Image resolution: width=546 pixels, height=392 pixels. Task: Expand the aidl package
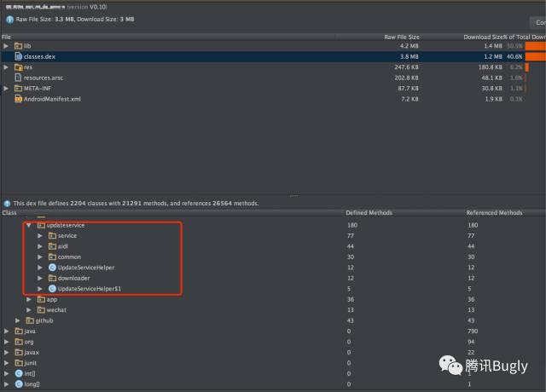pyautogui.click(x=40, y=246)
